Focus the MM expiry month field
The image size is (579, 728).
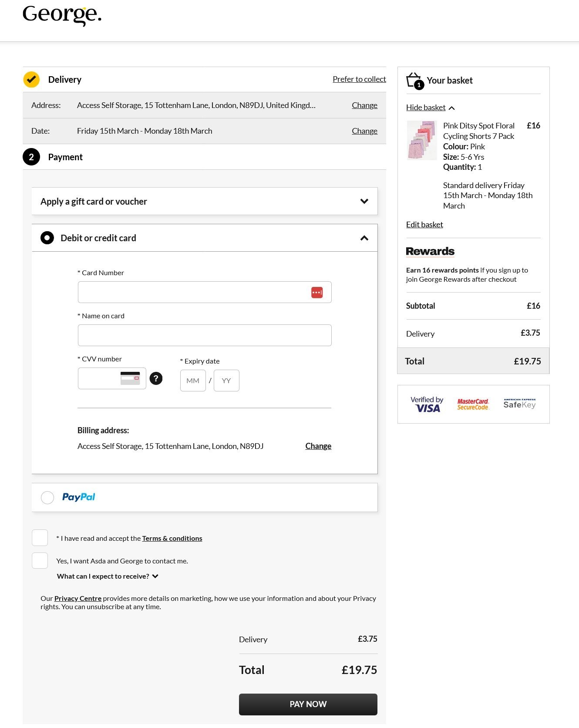[x=193, y=381]
